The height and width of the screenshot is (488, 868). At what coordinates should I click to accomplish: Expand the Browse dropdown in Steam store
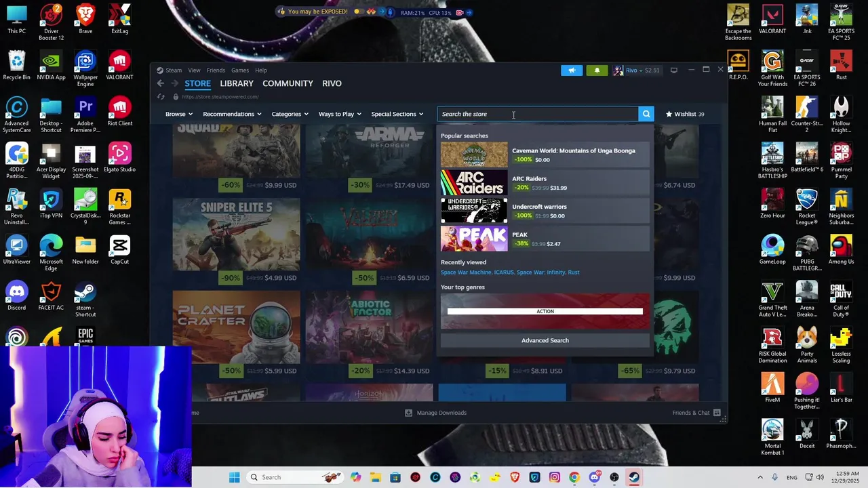[179, 114]
